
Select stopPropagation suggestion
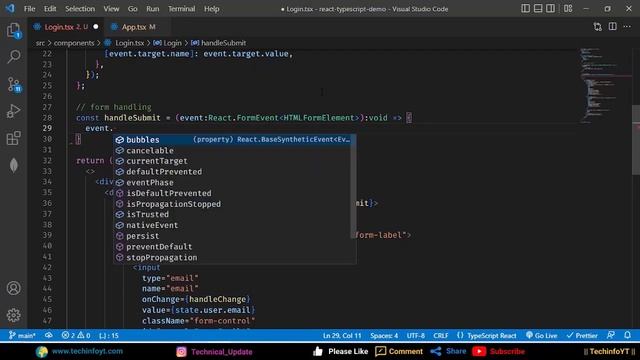(232, 258)
